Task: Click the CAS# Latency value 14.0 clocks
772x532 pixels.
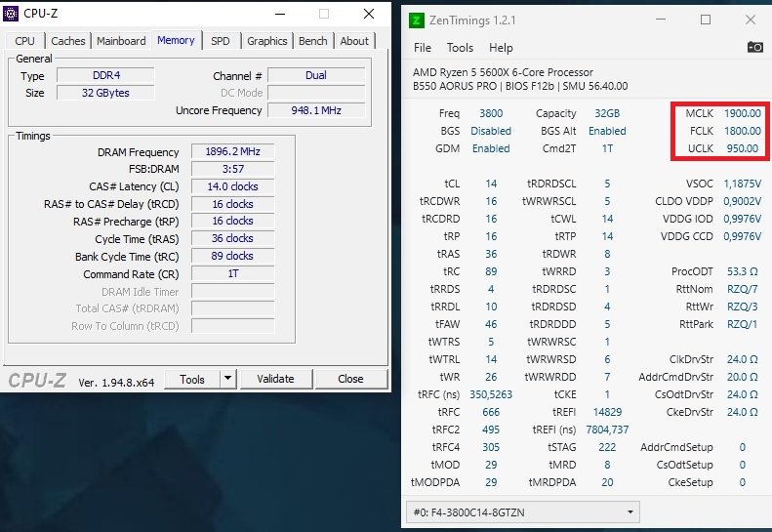Action: tap(233, 186)
